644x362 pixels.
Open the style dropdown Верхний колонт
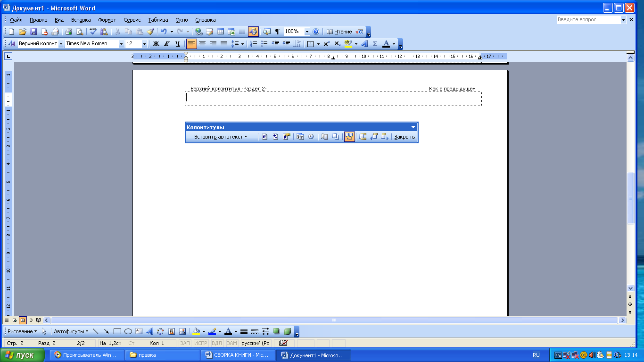[61, 44]
